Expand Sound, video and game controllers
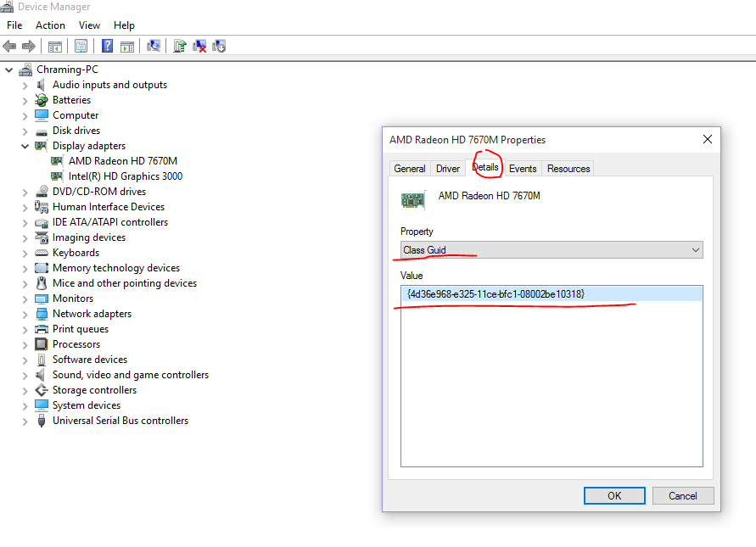Screen dimensions: 756x547 pyautogui.click(x=25, y=376)
